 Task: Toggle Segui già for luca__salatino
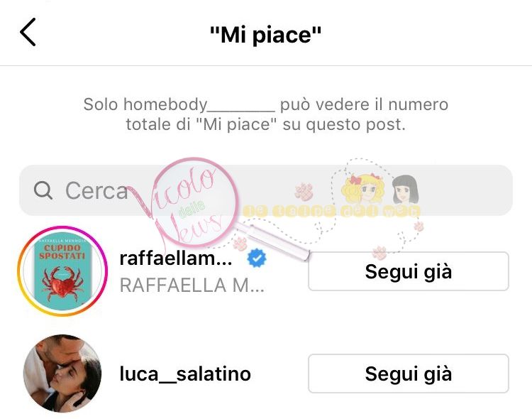(409, 374)
